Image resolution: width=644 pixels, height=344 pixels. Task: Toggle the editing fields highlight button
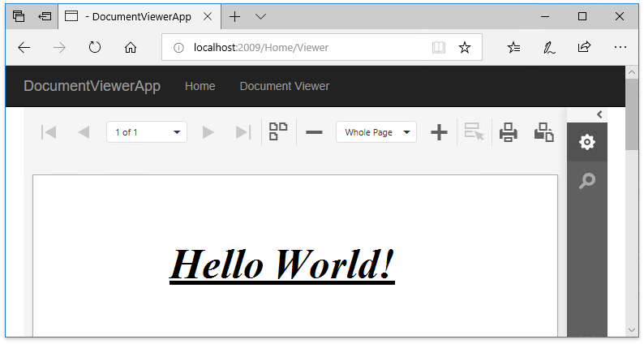click(474, 132)
